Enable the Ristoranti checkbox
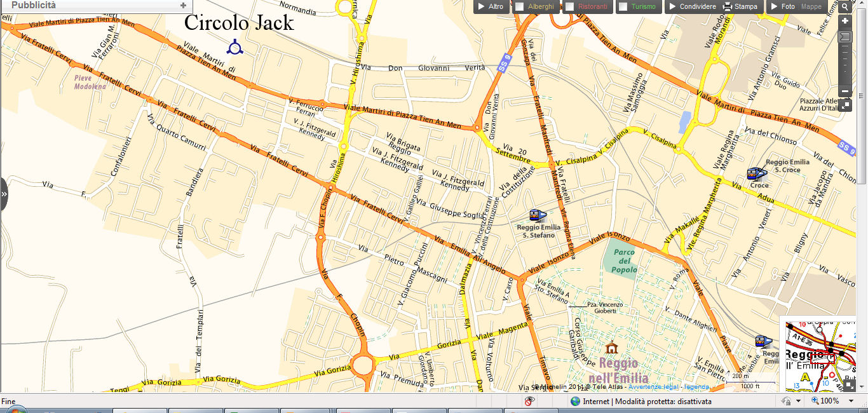 [x=569, y=6]
